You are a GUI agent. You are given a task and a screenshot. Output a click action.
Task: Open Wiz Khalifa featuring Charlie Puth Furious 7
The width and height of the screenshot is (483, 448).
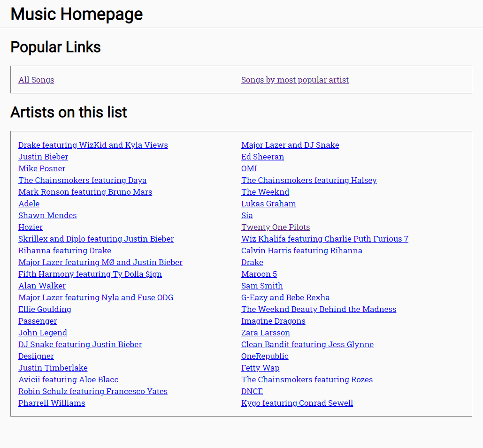coord(325,239)
